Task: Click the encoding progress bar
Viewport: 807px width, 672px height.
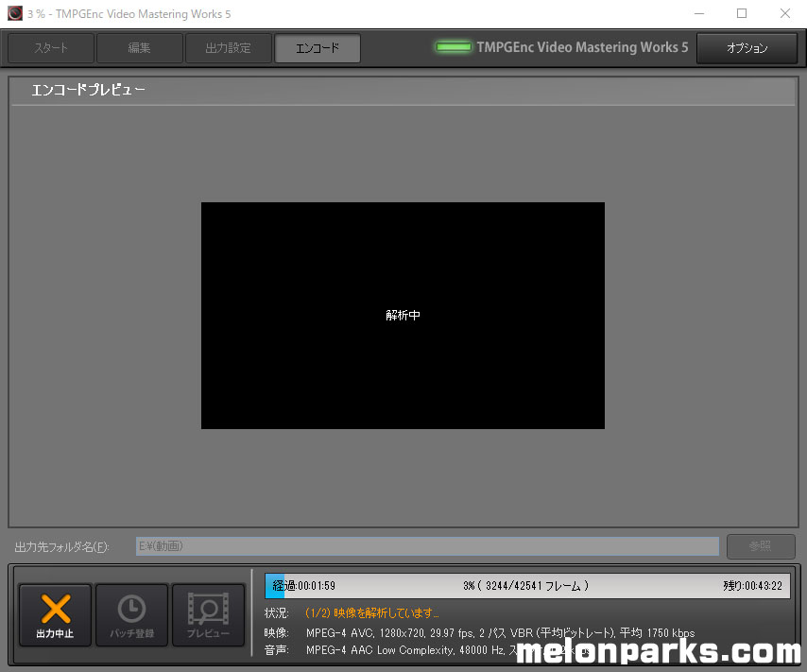Action: (527, 586)
